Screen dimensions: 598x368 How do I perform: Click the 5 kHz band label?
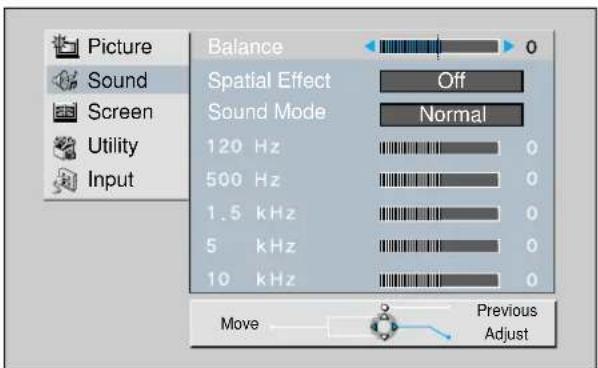[x=251, y=246]
